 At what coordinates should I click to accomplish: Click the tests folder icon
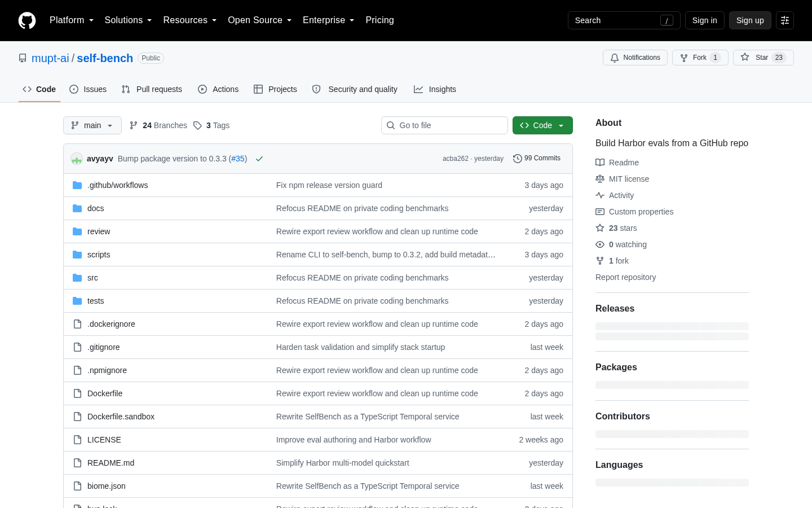pyautogui.click(x=77, y=301)
